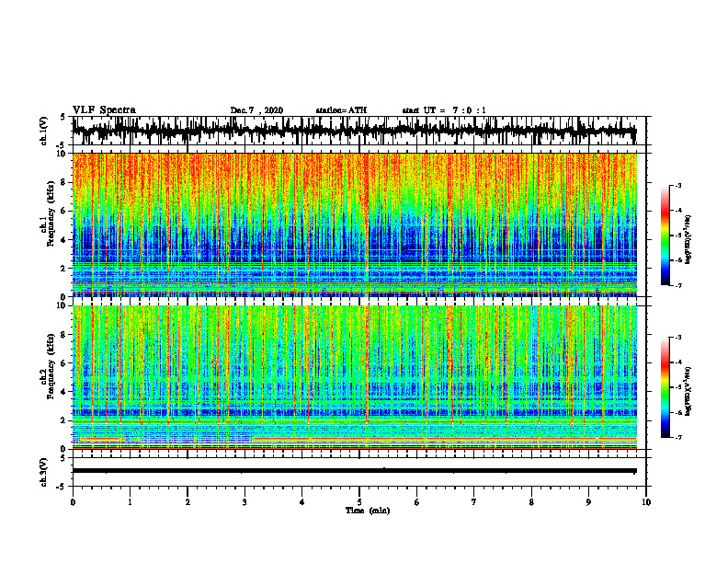Viewport: 728px width, 563px height.
Task: Click time axis tick label 1
Action: click(130, 502)
